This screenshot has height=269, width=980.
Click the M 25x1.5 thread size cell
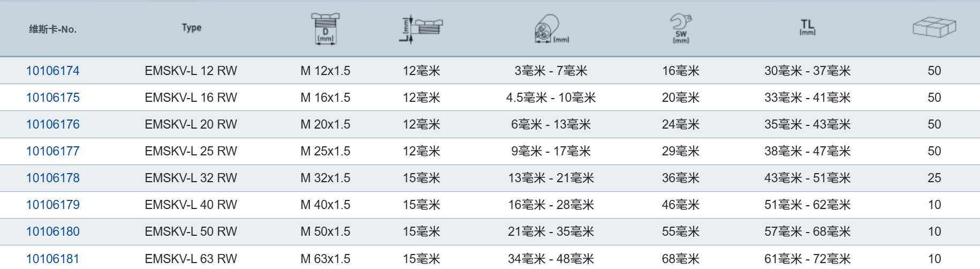(x=325, y=151)
